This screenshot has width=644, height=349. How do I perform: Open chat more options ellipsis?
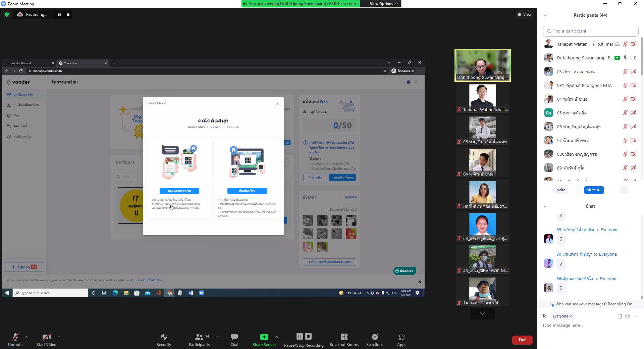pyautogui.click(x=635, y=316)
